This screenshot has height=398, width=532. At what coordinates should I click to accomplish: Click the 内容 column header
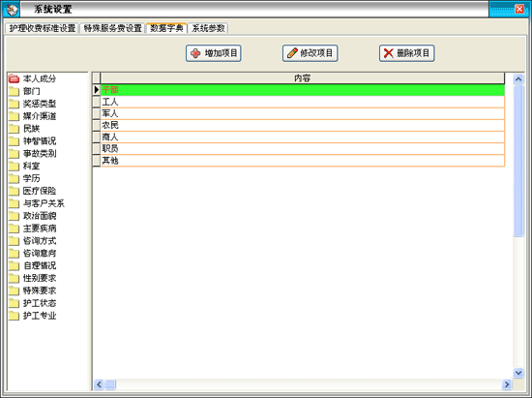pyautogui.click(x=303, y=78)
